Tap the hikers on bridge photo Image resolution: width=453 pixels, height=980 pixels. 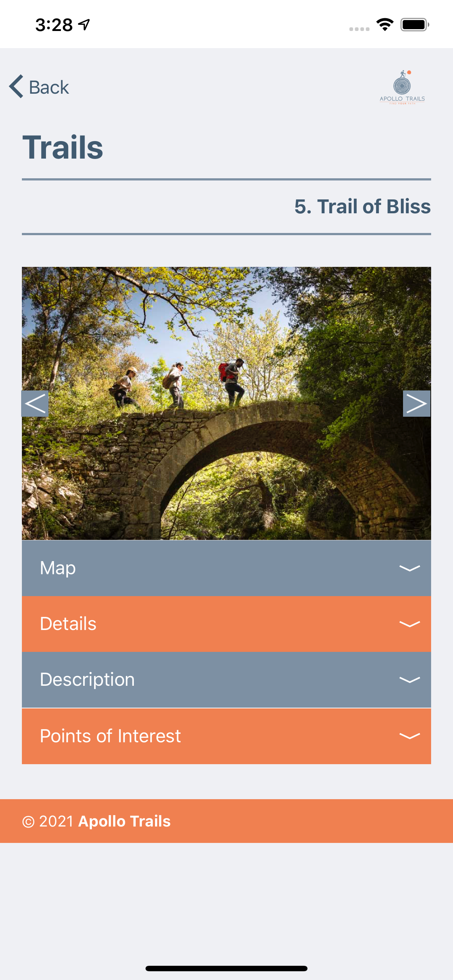(226, 403)
